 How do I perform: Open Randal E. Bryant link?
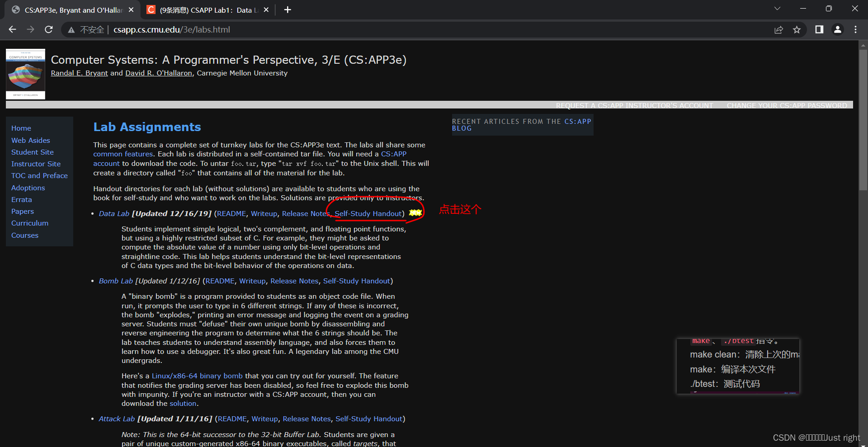click(79, 73)
